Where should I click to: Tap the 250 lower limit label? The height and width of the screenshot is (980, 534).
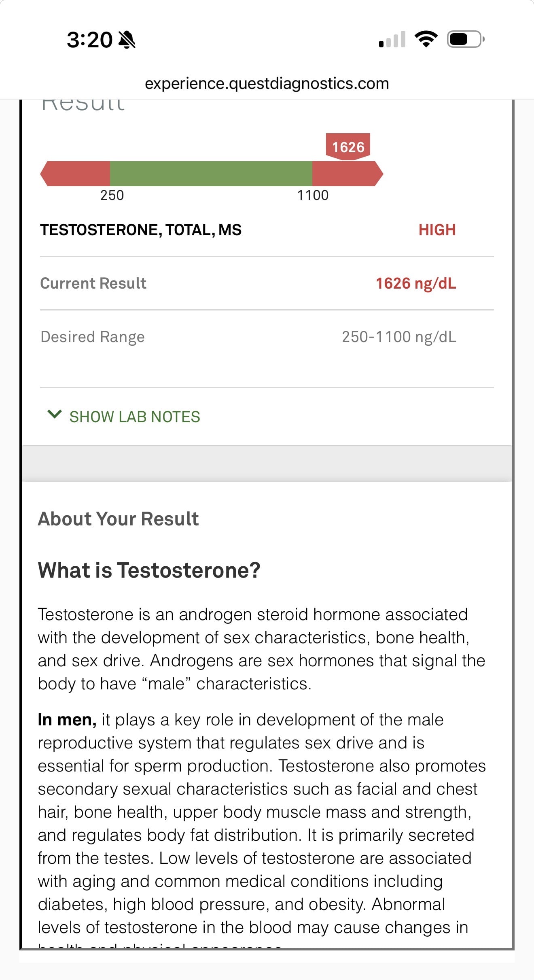tap(112, 196)
